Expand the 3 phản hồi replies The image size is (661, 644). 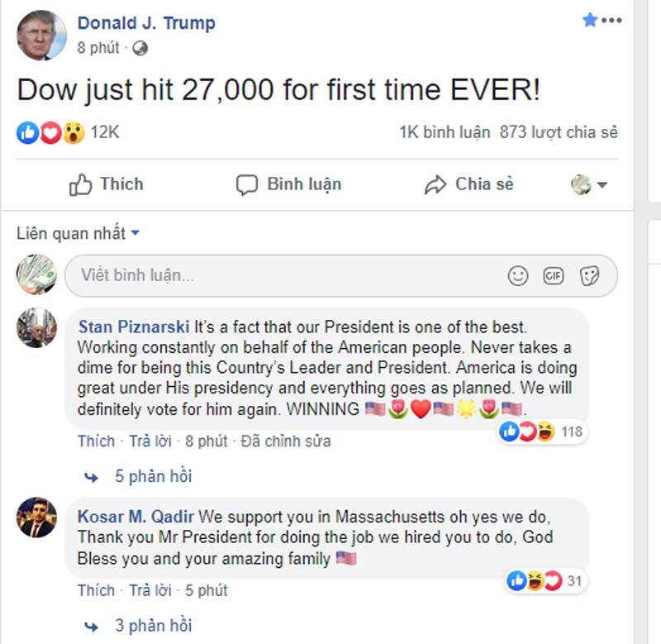point(153,625)
